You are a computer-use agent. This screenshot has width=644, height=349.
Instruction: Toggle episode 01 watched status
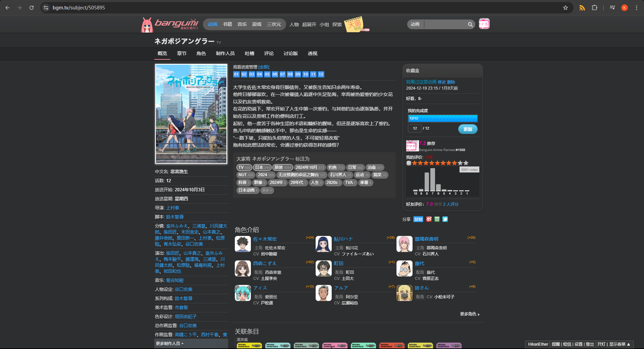tap(236, 74)
